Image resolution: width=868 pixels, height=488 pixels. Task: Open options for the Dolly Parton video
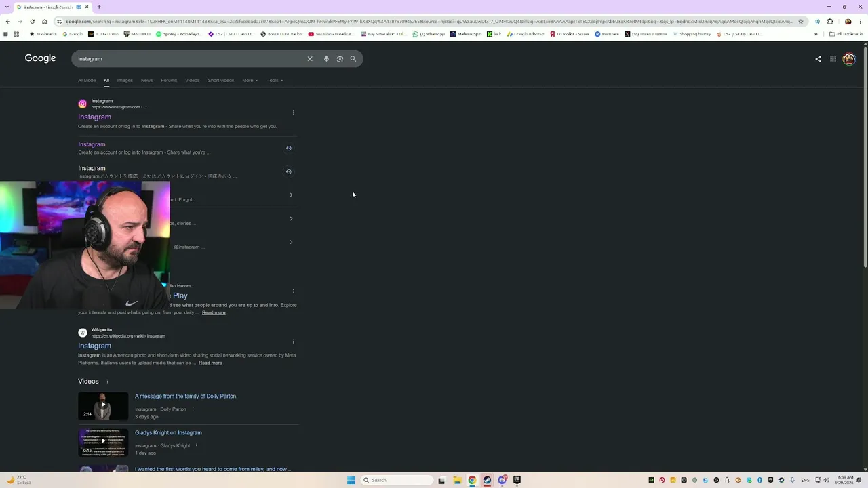193,409
